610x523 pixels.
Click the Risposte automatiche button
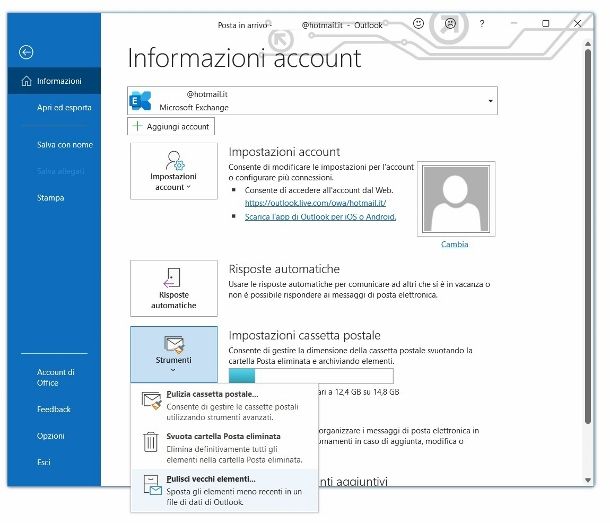point(174,288)
